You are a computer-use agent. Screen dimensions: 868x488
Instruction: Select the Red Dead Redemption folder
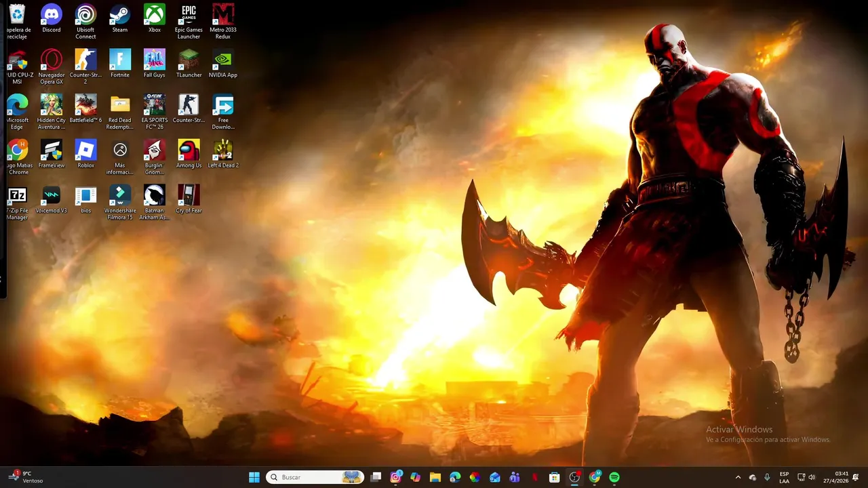tap(120, 113)
